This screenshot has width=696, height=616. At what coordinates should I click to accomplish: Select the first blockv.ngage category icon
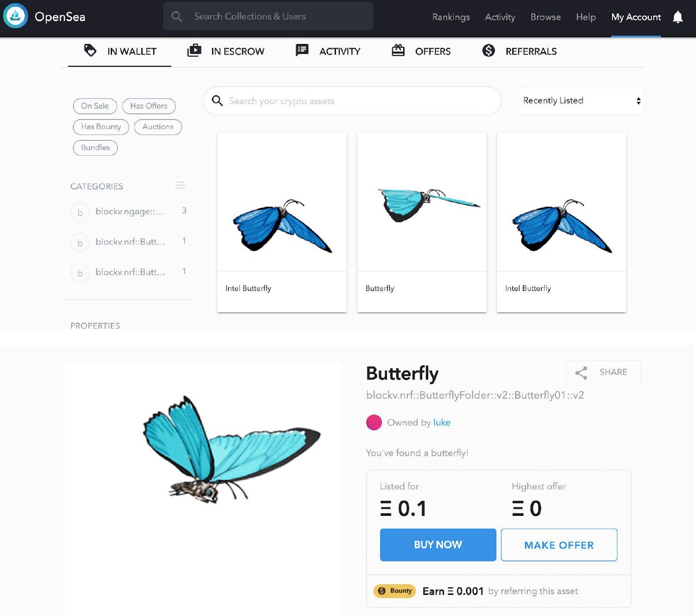[x=80, y=212]
